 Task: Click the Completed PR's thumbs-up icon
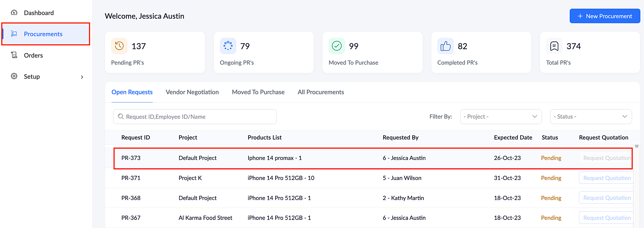[x=445, y=46]
